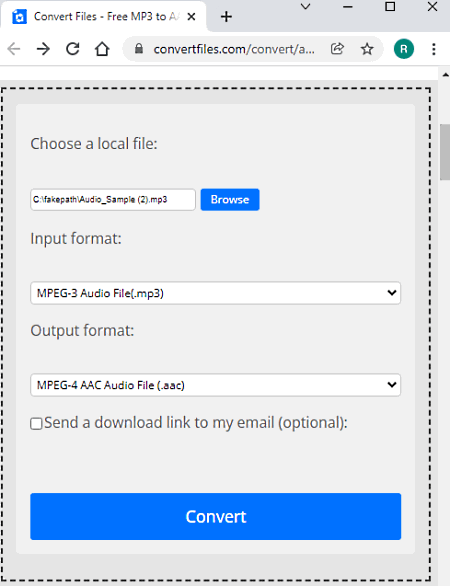
Task: Share this page via the share icon
Action: pyautogui.click(x=337, y=49)
